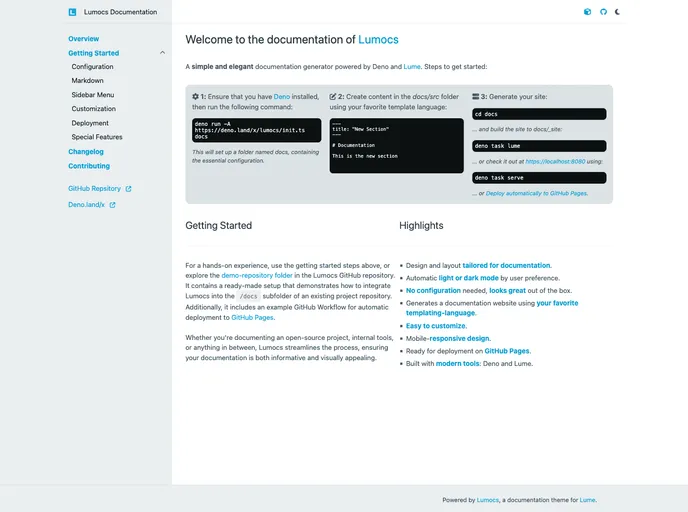Click the Easy to customize link
Image resolution: width=688 pixels, height=512 pixels.
pos(435,326)
